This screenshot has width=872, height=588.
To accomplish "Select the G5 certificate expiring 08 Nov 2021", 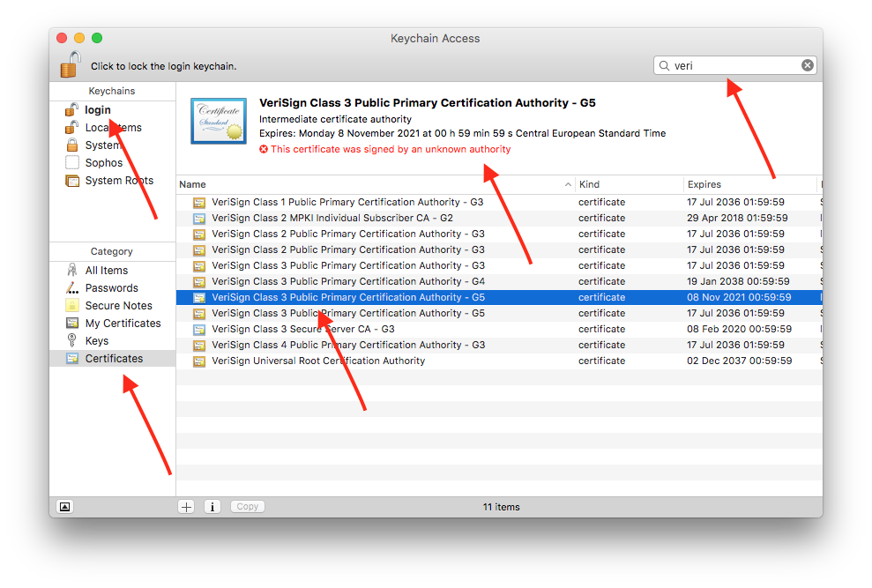I will click(x=499, y=298).
